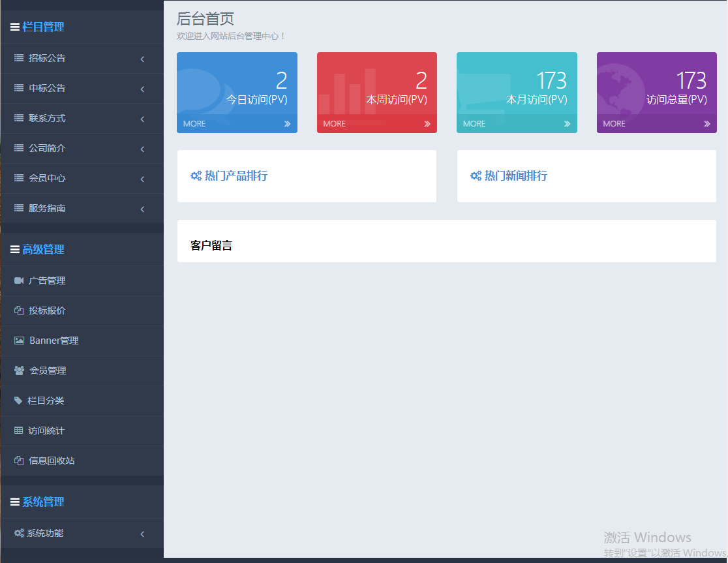Click the list icon beside 招标公告
The image size is (728, 563).
(19, 58)
